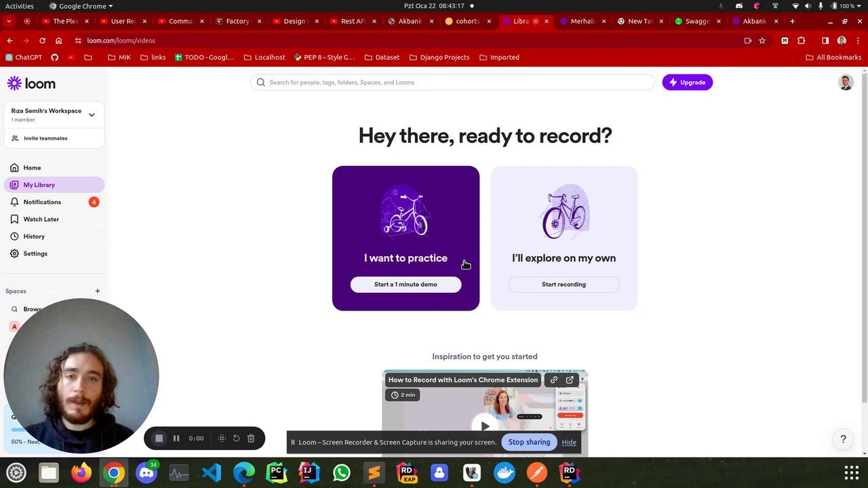This screenshot has height=488, width=868.
Task: Reload the page in Chrome
Action: [x=42, y=41]
